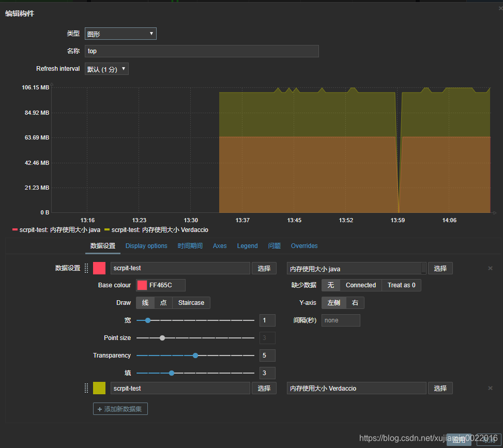Image resolution: width=503 pixels, height=448 pixels.
Task: Set 缺少数据 to 无
Action: 331,285
